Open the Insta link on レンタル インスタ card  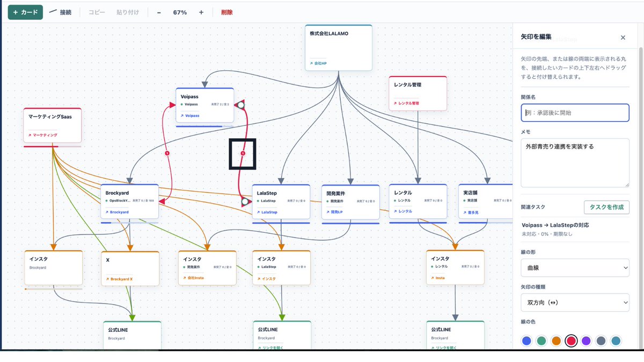pos(437,278)
